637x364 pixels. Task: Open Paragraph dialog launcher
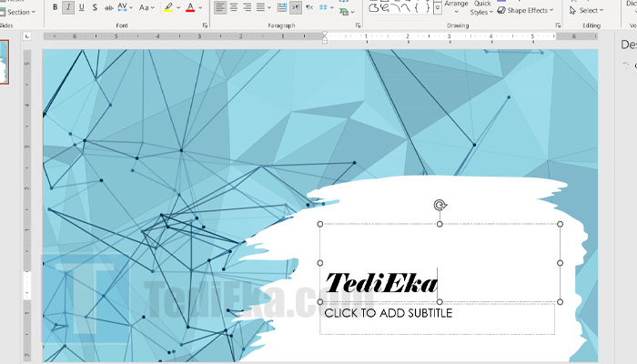(x=358, y=25)
